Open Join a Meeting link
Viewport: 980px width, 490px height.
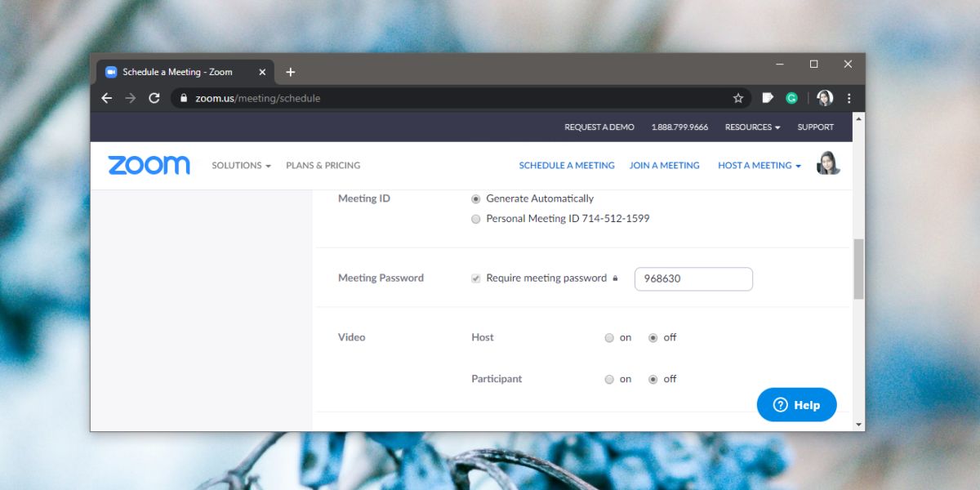pyautogui.click(x=665, y=166)
